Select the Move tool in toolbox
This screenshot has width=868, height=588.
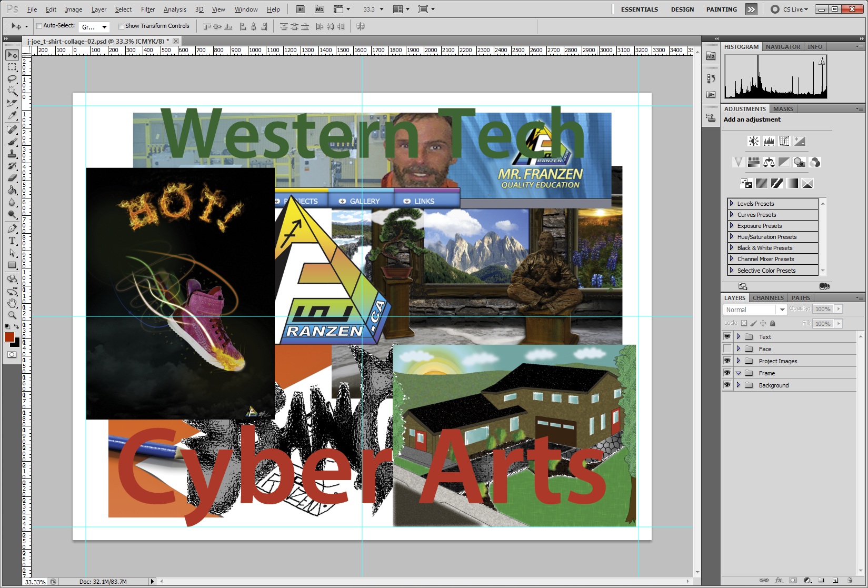(12, 55)
